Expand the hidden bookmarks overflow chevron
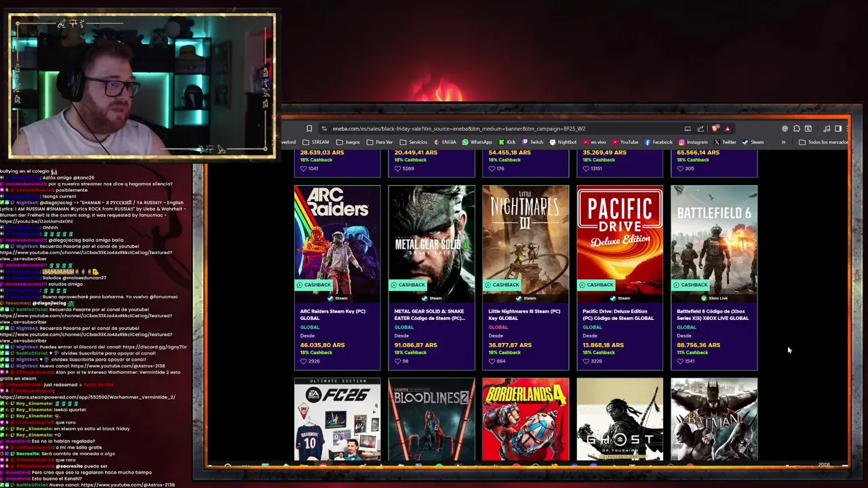 (x=783, y=142)
